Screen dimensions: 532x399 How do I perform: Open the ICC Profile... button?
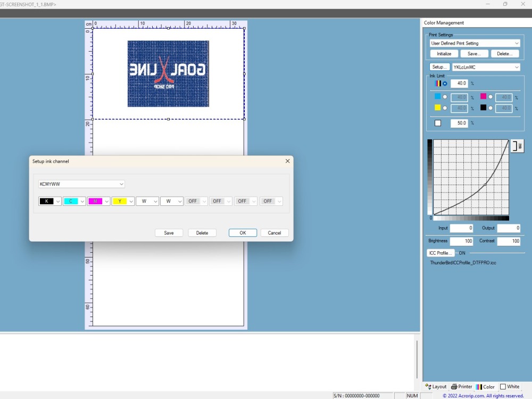[x=440, y=253]
